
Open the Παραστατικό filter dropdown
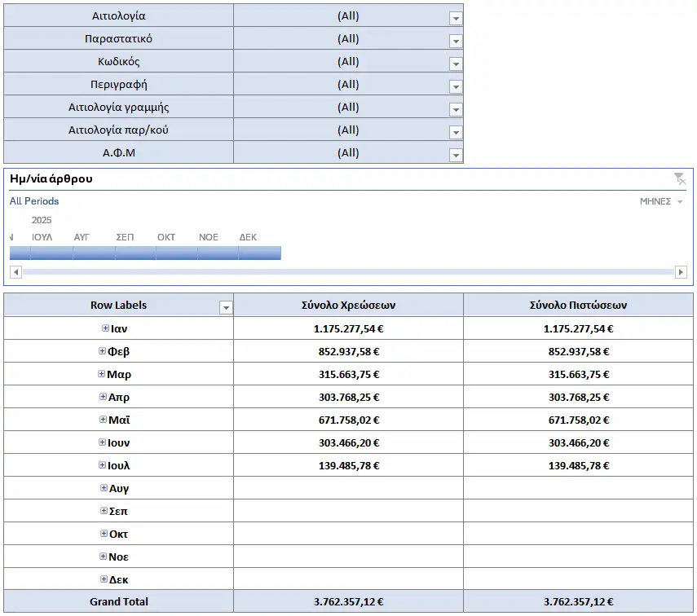coord(456,41)
